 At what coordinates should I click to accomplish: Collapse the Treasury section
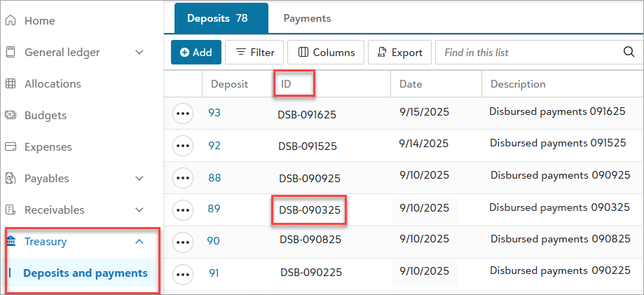[x=139, y=242]
